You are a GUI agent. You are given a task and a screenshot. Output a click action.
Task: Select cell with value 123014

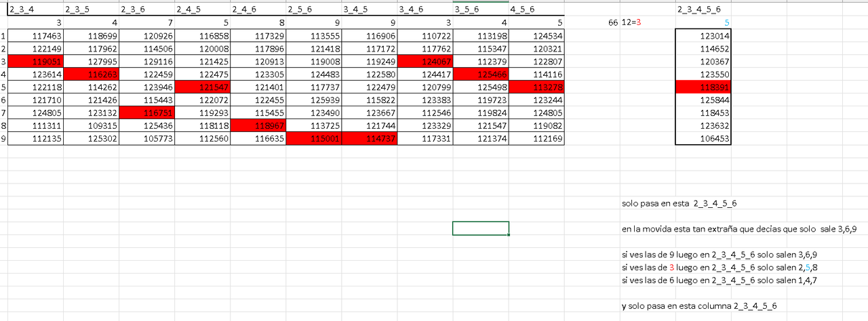click(703, 35)
